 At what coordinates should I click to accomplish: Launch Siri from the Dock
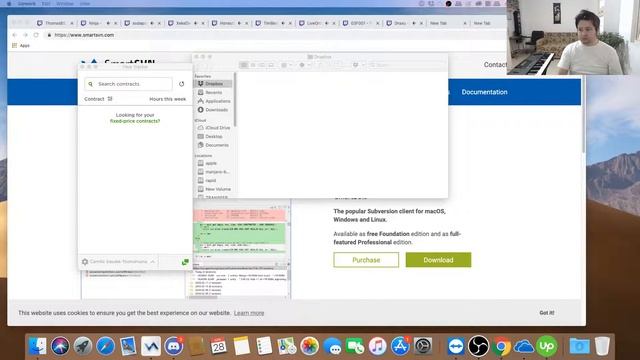pos(60,346)
